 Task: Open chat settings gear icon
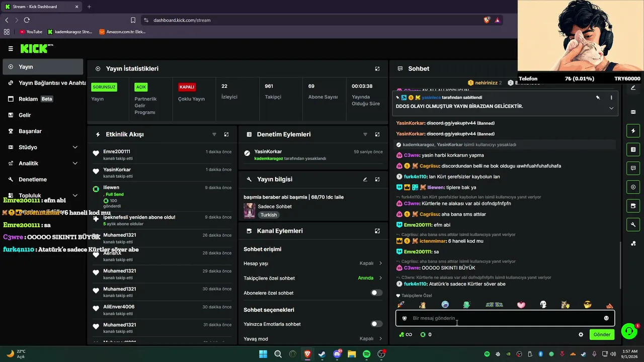(581, 334)
